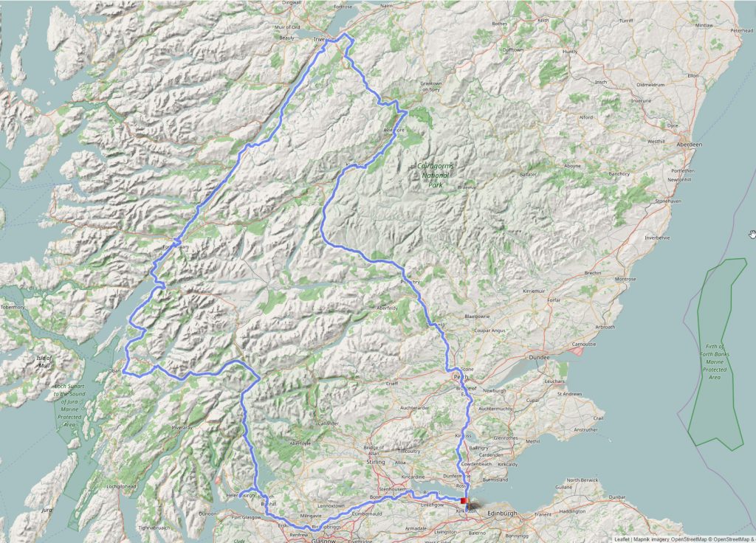This screenshot has height=543, width=756.
Task: Click the Tobermory label
Action: click(x=13, y=308)
